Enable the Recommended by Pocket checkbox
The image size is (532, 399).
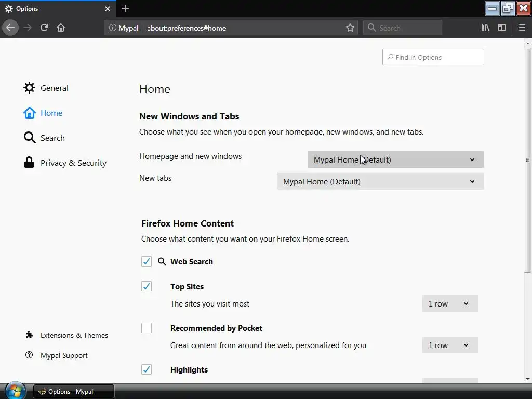click(147, 328)
